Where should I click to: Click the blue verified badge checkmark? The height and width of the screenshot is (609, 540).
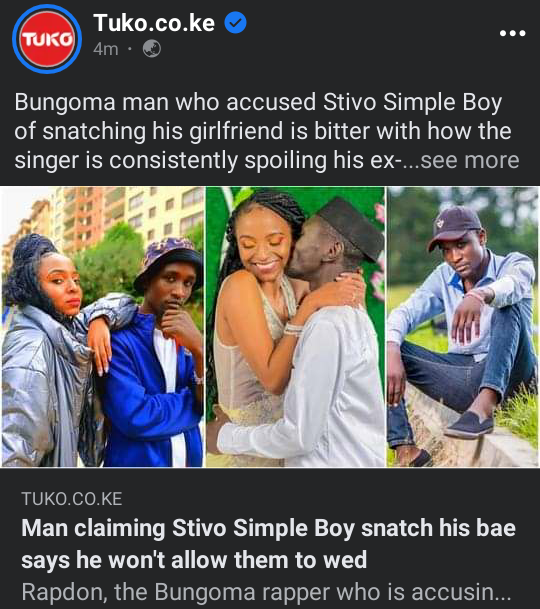point(235,23)
